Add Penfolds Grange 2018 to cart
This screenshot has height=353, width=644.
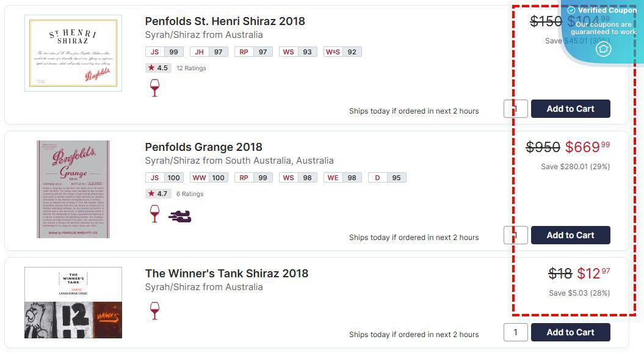pyautogui.click(x=570, y=235)
